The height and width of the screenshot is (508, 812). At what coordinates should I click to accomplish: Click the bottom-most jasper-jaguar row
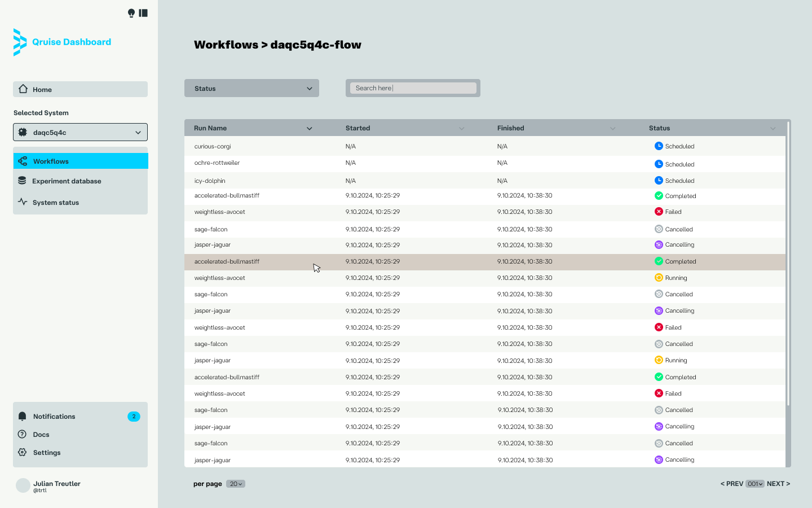point(485,460)
